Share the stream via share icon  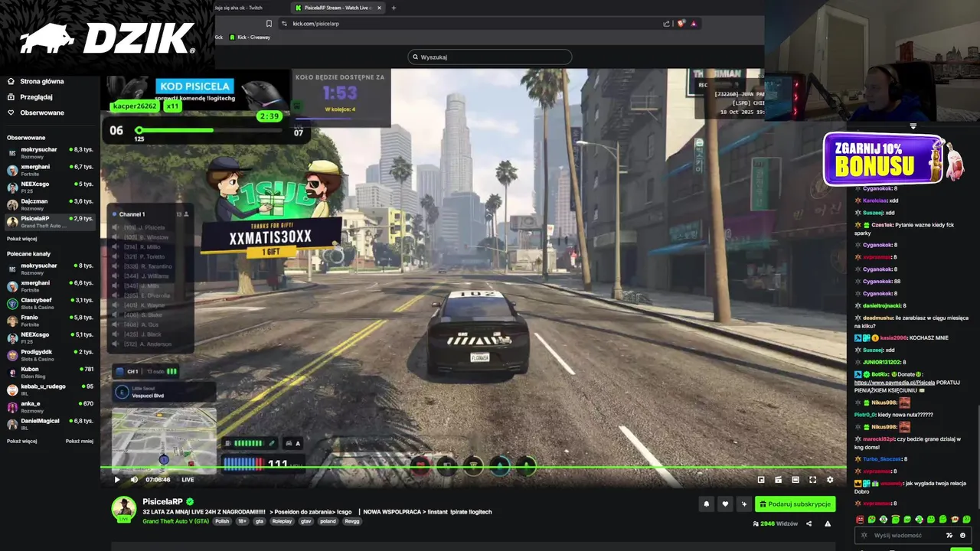coord(808,523)
